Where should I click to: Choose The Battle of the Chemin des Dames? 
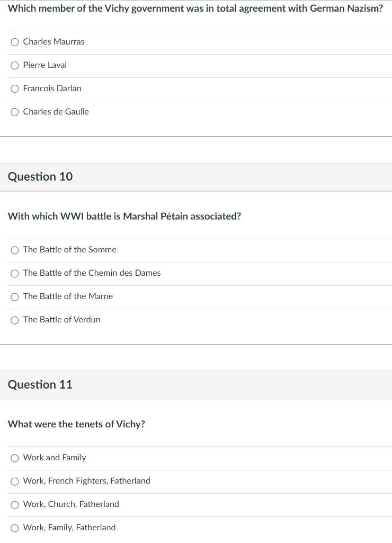point(15,273)
